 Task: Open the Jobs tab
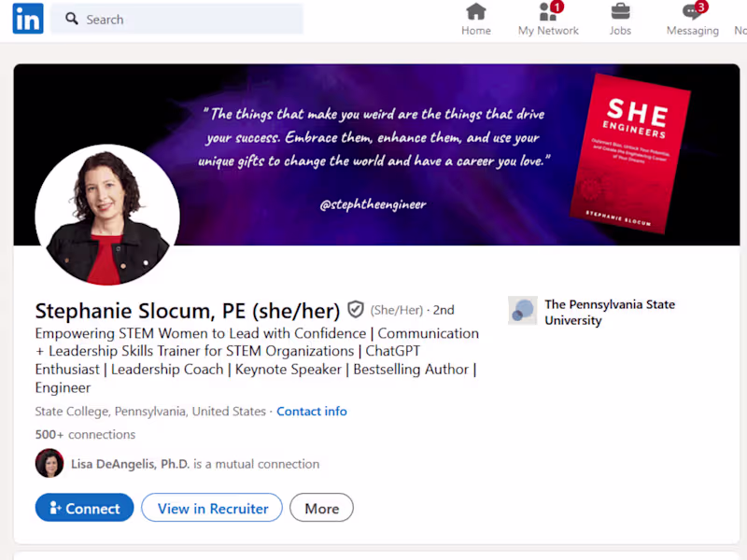click(x=620, y=20)
